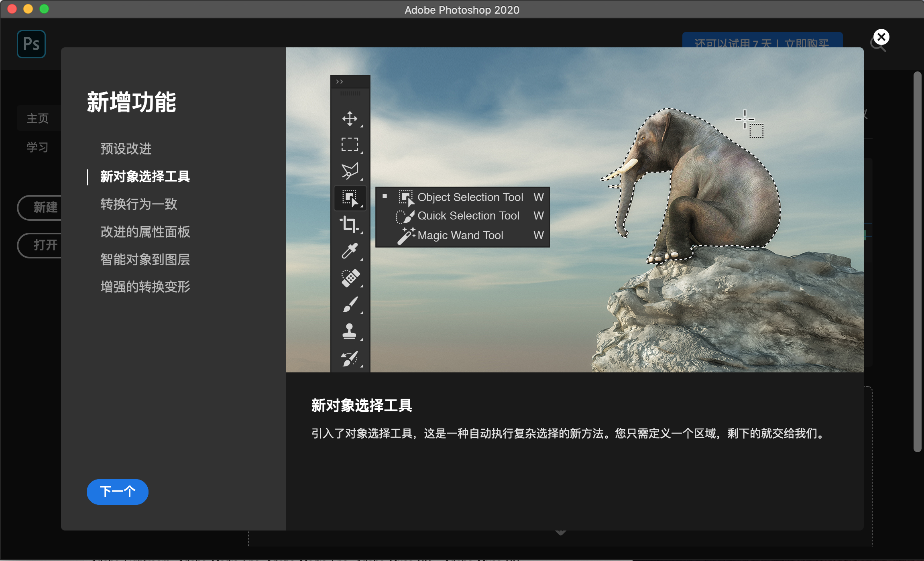Click the Healing Brush bandage icon
Screen dimensions: 924x561
coord(350,278)
